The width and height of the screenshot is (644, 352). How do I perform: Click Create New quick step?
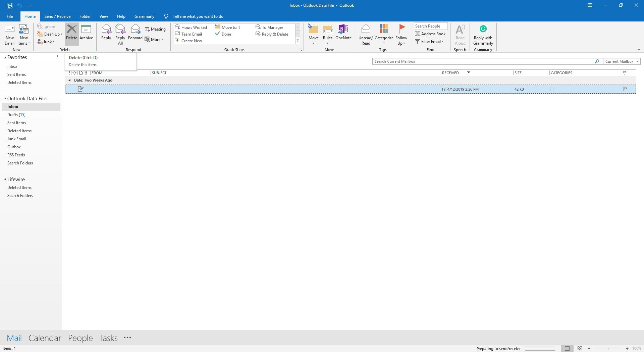click(x=189, y=41)
